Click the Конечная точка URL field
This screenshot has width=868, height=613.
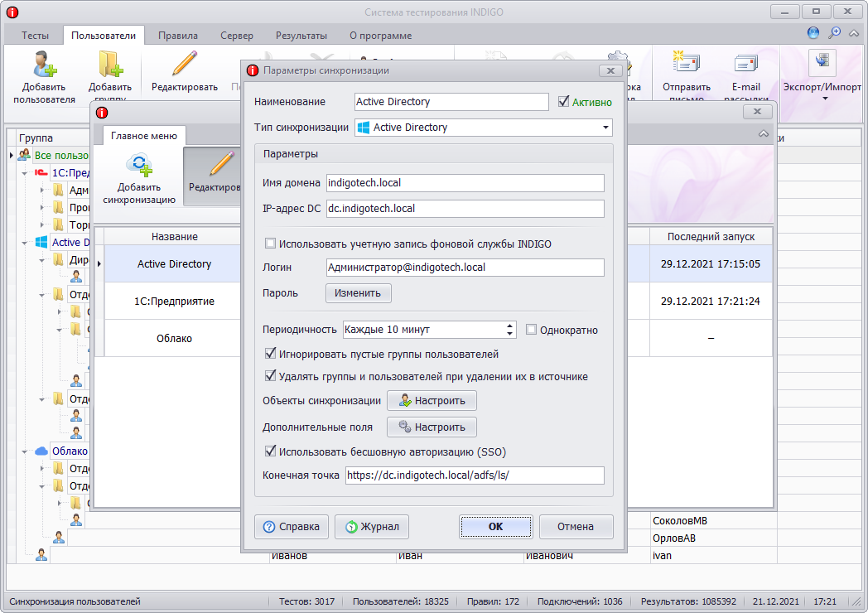475,475
